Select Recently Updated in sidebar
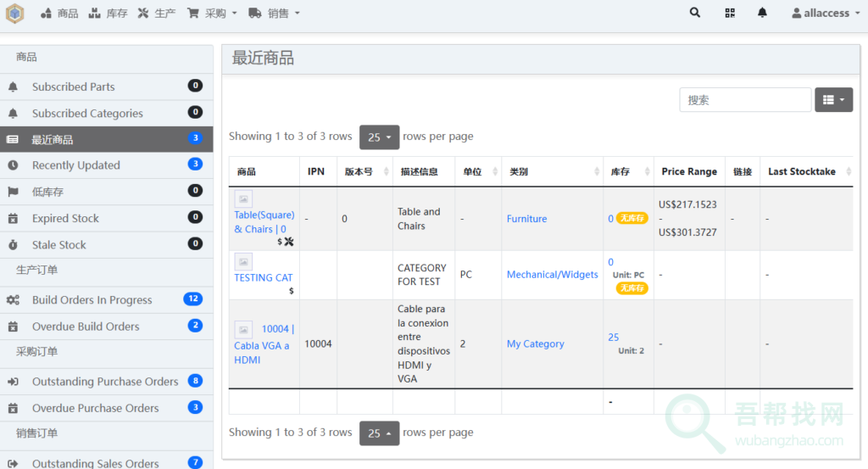The image size is (868, 469). coord(76,165)
